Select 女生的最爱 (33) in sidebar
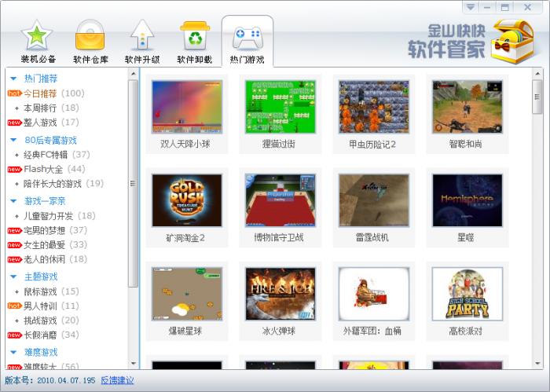The image size is (550, 392). pos(56,245)
